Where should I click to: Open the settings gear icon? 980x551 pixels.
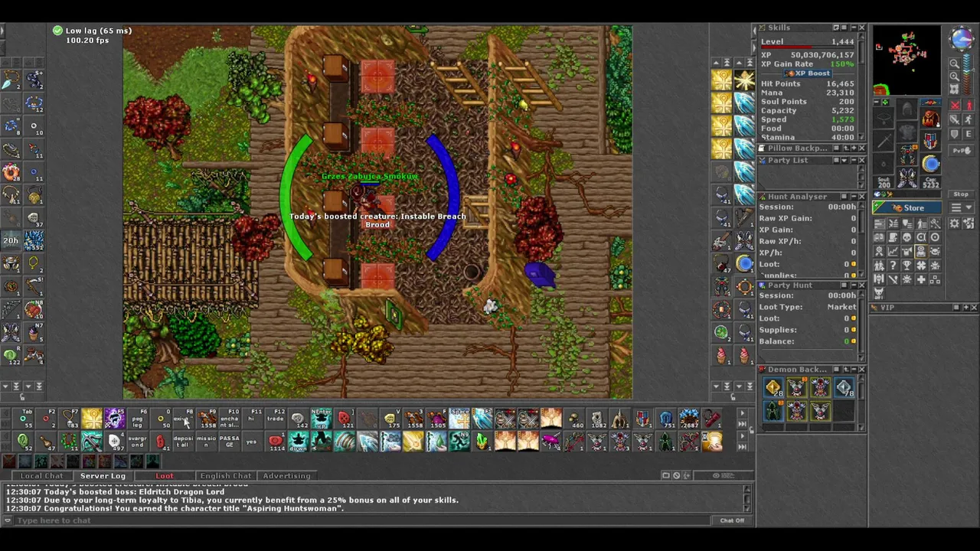pos(954,223)
